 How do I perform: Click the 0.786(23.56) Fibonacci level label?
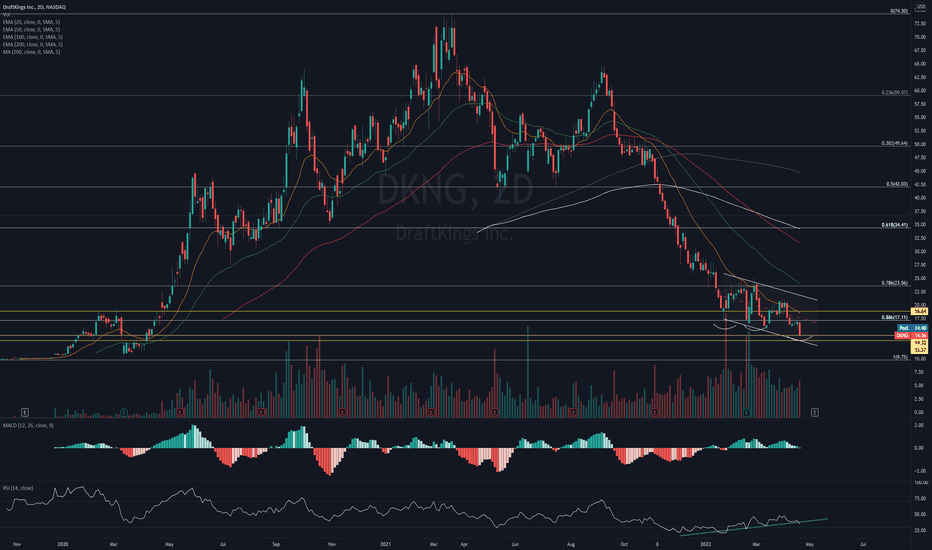(895, 283)
